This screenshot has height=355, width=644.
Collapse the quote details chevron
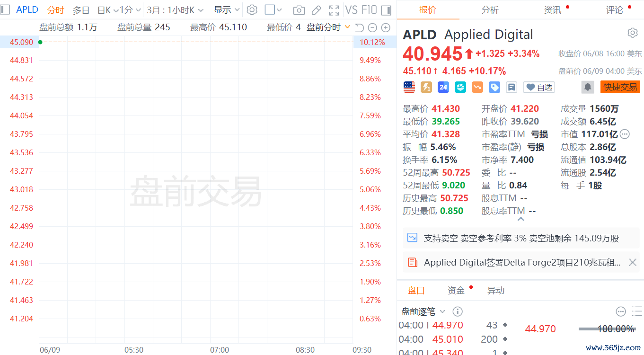coord(521,220)
